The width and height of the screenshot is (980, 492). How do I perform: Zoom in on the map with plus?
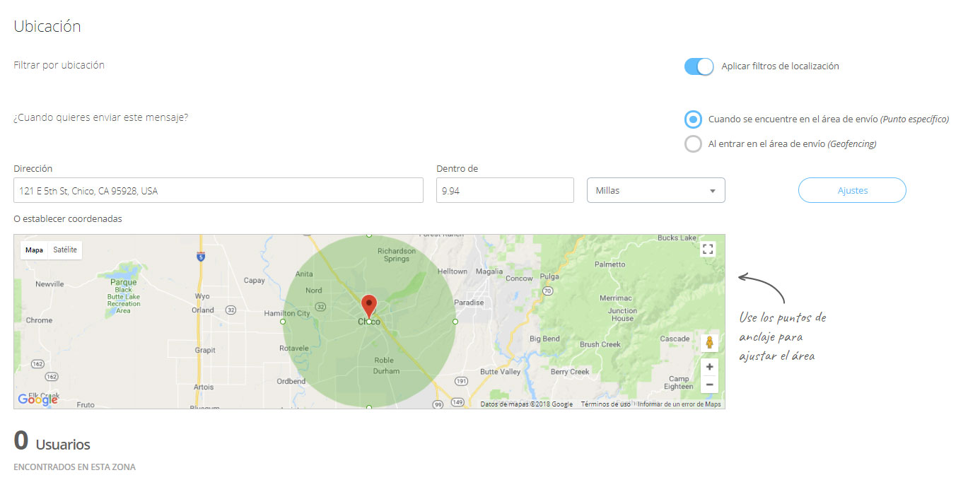(710, 367)
